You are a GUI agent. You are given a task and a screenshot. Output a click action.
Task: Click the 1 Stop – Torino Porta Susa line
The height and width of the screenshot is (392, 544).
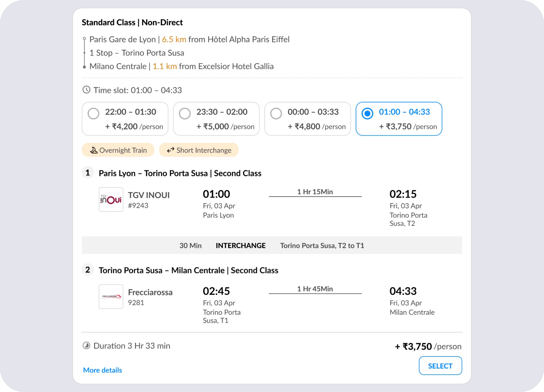point(137,53)
